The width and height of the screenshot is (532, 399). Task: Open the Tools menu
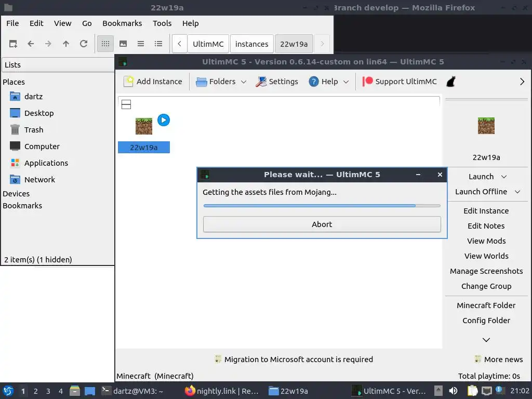tap(162, 23)
